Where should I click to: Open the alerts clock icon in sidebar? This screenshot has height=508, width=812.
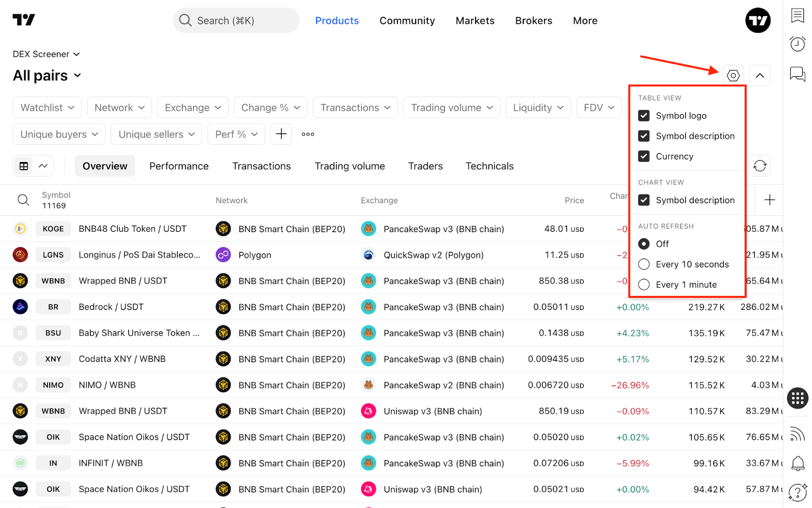click(798, 44)
